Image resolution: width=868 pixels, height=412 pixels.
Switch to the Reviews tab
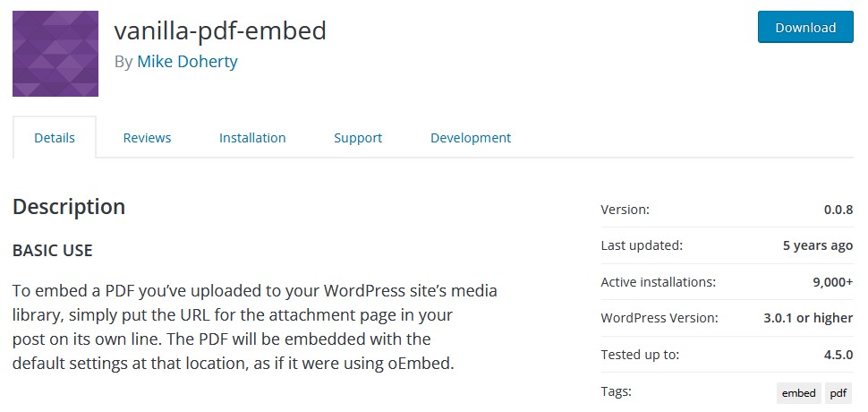[x=147, y=137]
